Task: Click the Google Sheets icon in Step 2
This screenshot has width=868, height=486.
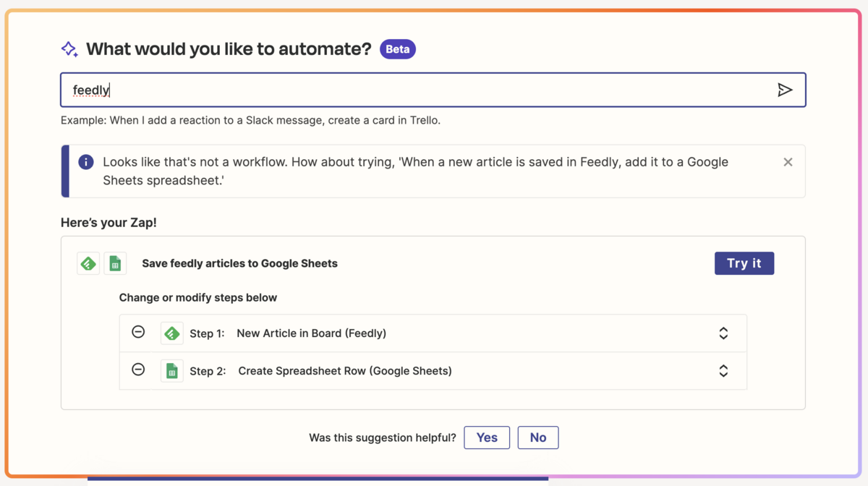Action: pyautogui.click(x=172, y=371)
